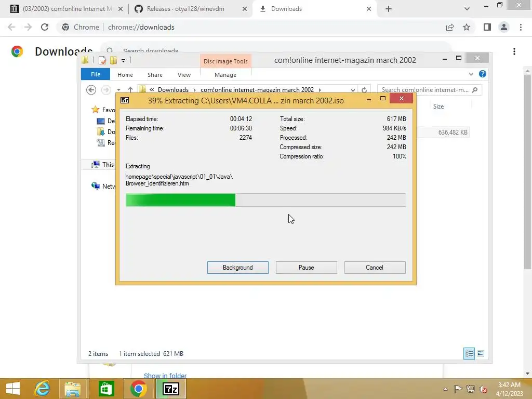Open the Share ribbon tab in Explorer
Screen dimensions: 532x399
point(155,75)
